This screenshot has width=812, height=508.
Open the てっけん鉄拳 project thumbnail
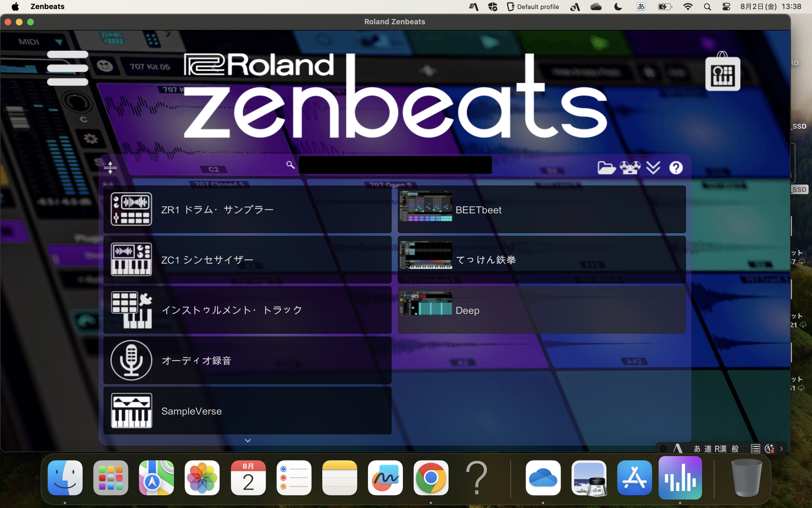[426, 255]
